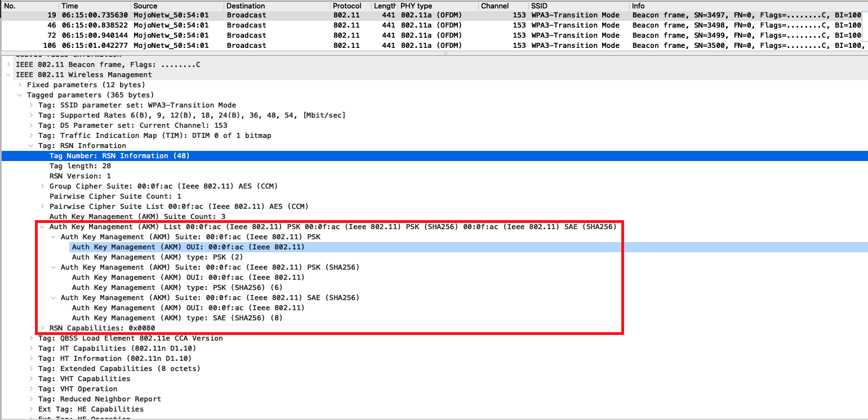Collapse the AKM Suite PSK (SHA256) entry
Screen dimensions: 868x420
54,267
